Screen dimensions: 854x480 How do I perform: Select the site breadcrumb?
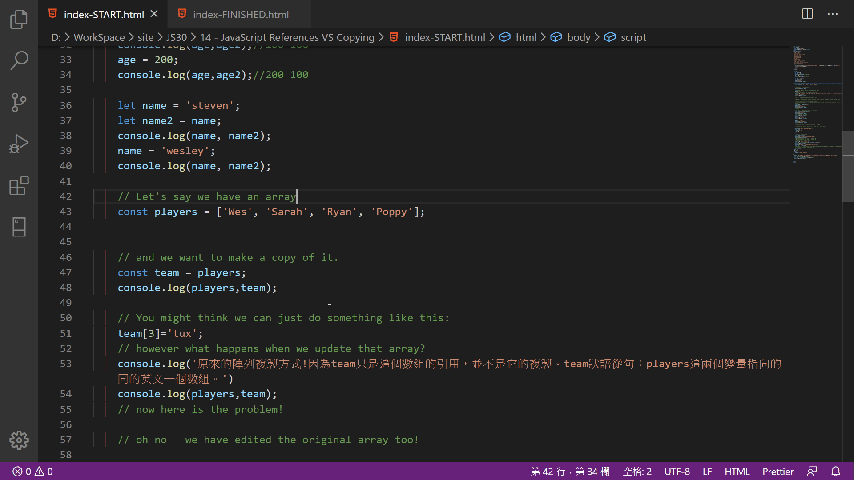tap(145, 37)
